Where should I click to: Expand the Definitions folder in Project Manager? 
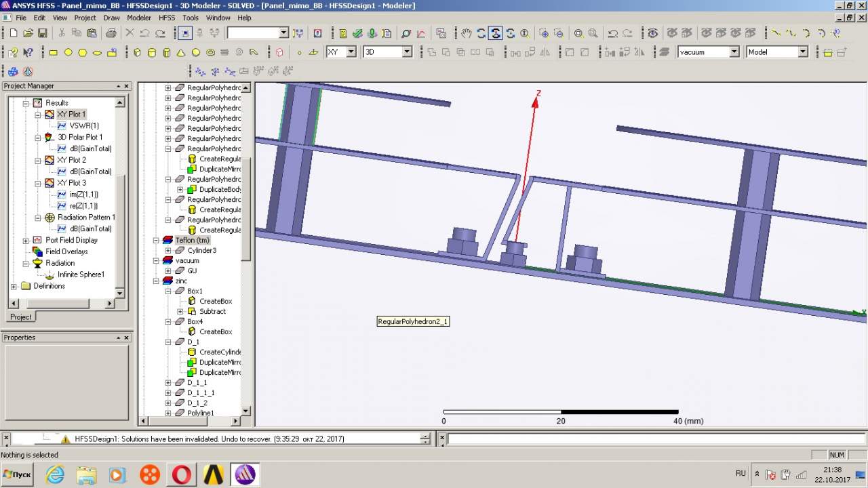pos(14,286)
